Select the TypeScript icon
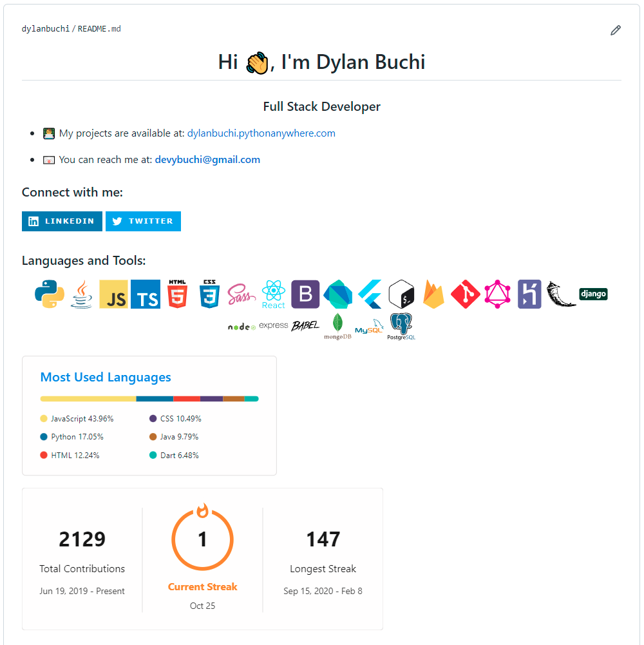 click(x=146, y=294)
